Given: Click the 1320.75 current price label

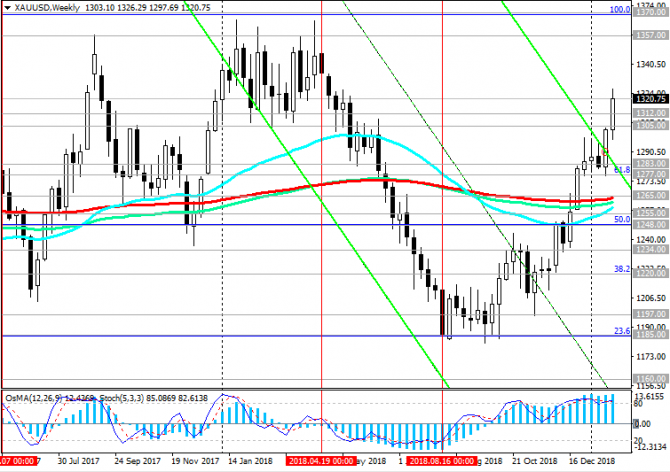Looking at the screenshot, I should click(x=650, y=99).
